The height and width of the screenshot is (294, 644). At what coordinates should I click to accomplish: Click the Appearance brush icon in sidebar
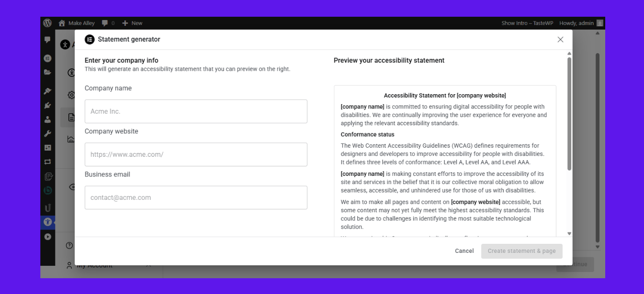(x=47, y=91)
